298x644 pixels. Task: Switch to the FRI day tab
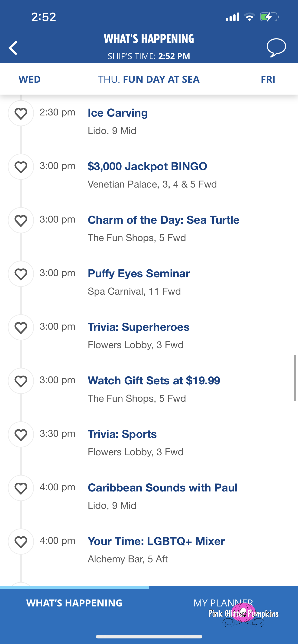click(268, 79)
